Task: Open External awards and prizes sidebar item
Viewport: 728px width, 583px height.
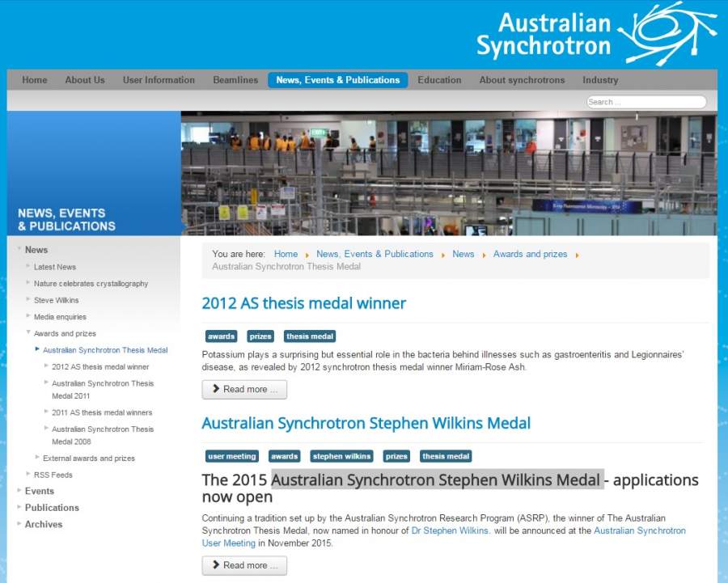Action: pos(89,458)
